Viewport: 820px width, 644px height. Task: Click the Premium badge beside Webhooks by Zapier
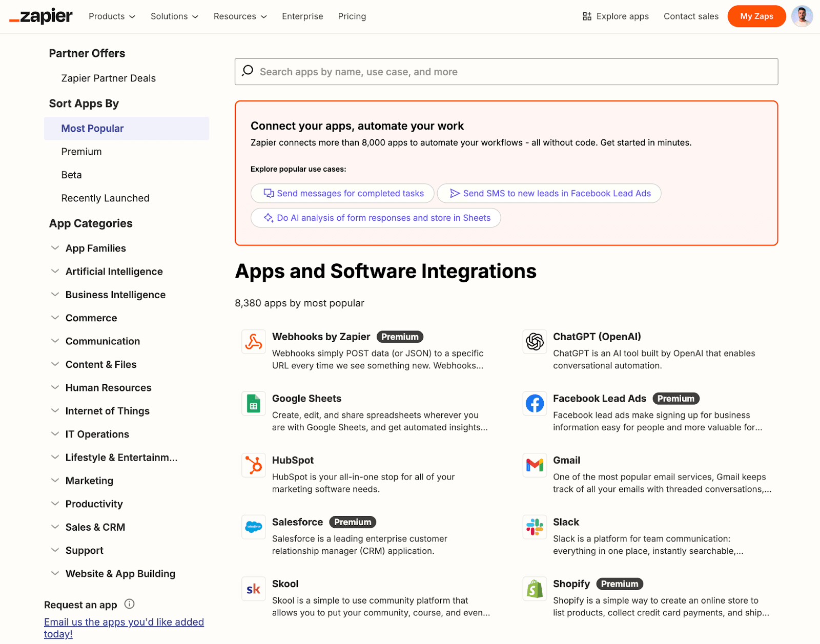coord(400,337)
